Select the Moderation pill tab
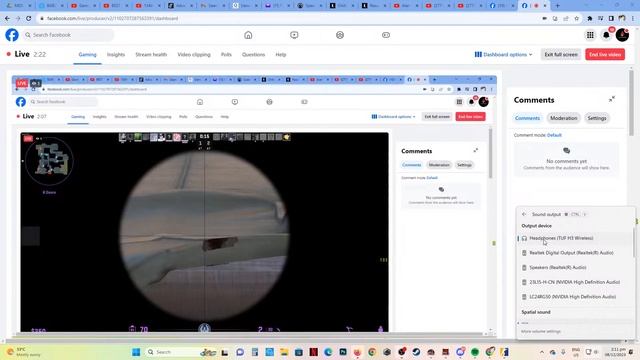 coord(564,118)
